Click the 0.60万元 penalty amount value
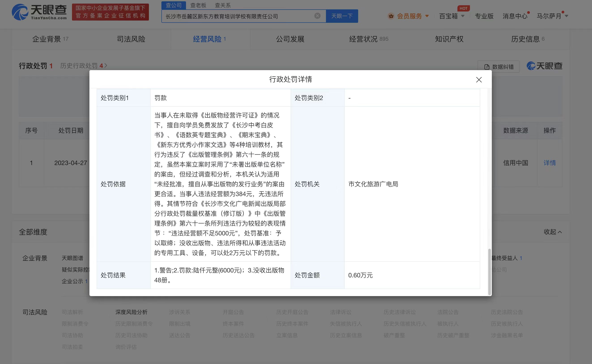 pyautogui.click(x=360, y=275)
